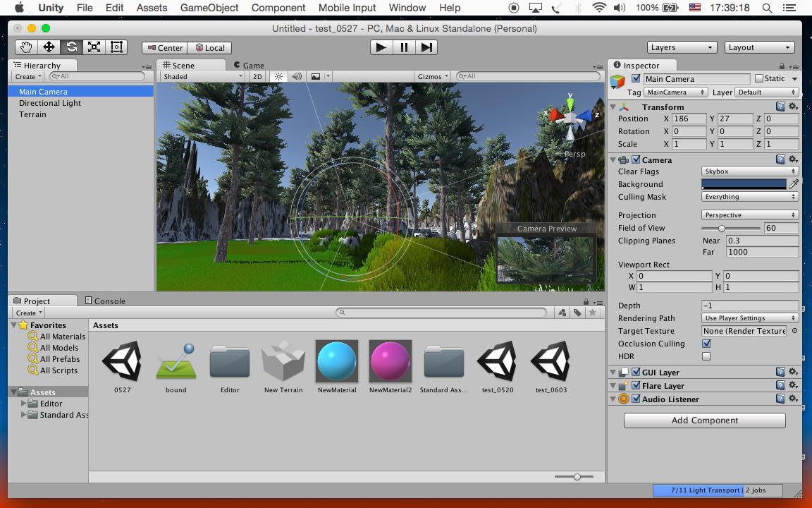Select the Rect transform tool

(116, 47)
